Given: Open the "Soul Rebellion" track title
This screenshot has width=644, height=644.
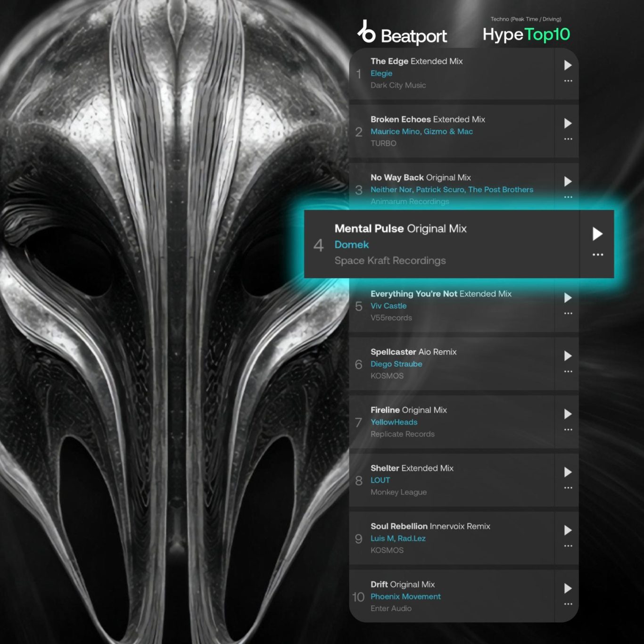Looking at the screenshot, I should [x=399, y=526].
